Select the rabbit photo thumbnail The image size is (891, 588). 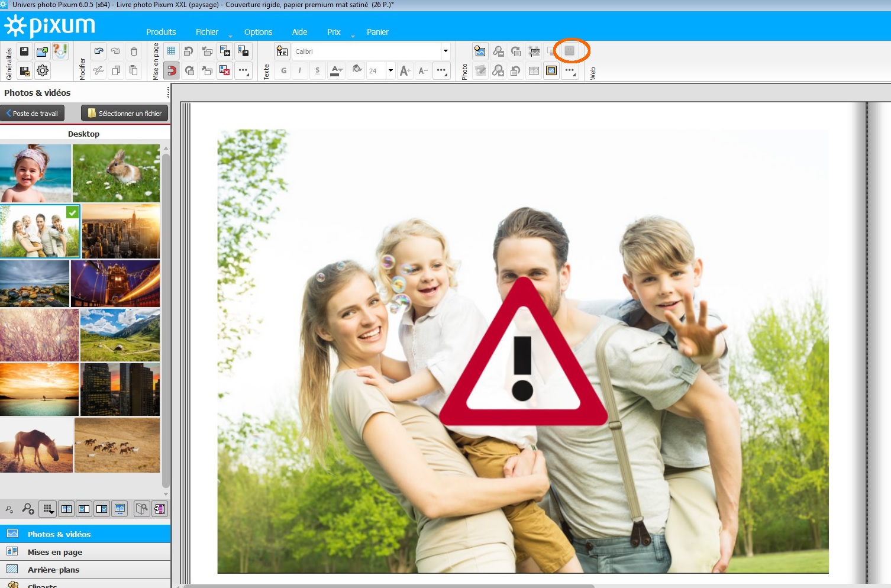[x=116, y=173]
